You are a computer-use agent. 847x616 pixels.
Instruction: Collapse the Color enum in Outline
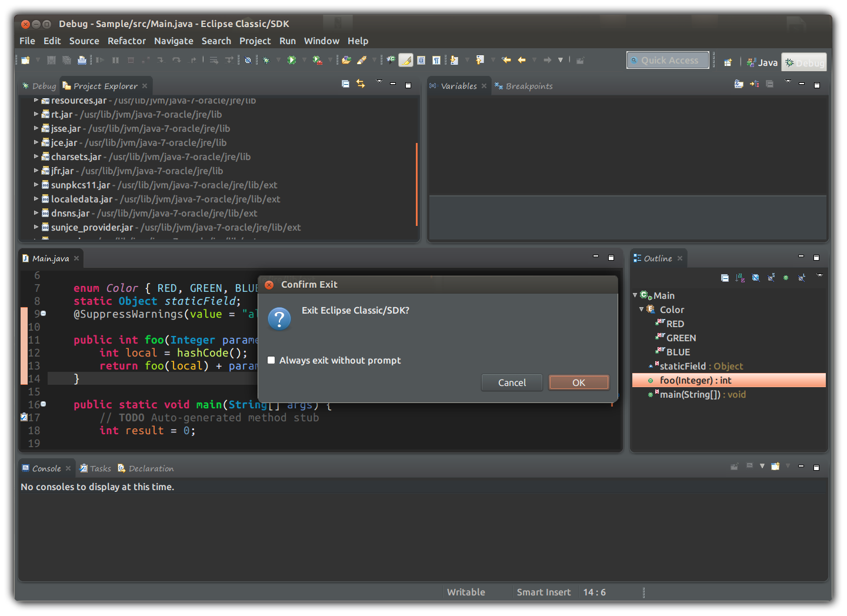point(641,309)
